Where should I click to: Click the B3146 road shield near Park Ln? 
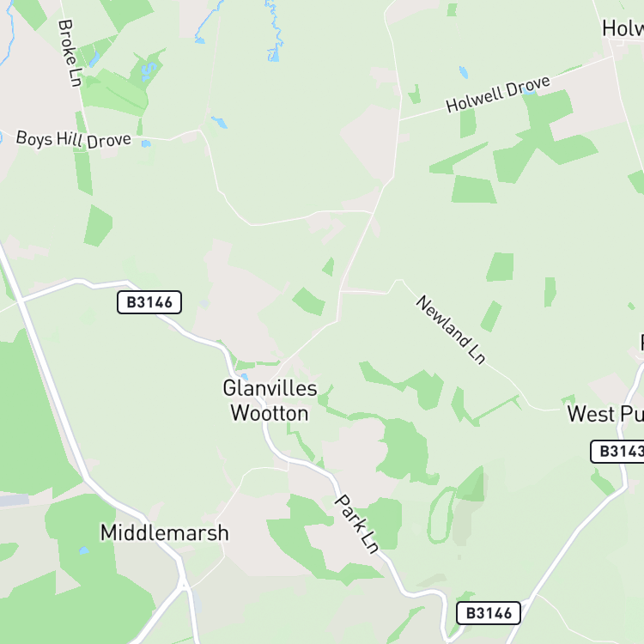[x=489, y=613]
